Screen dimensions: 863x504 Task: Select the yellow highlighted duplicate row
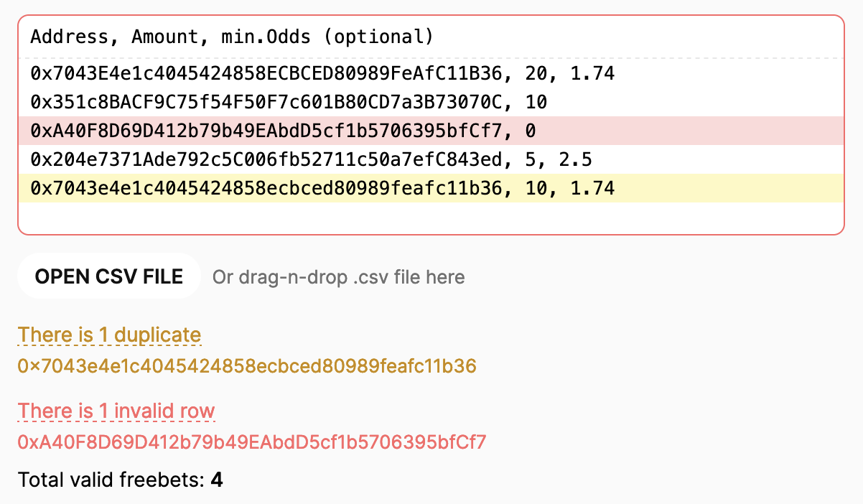pos(431,188)
